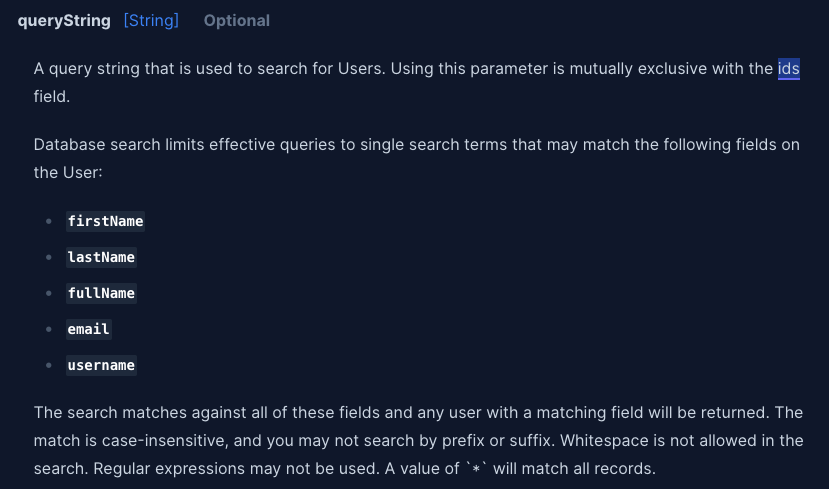
Task: Click the 'A query string' description sentence
Action: click(x=417, y=82)
